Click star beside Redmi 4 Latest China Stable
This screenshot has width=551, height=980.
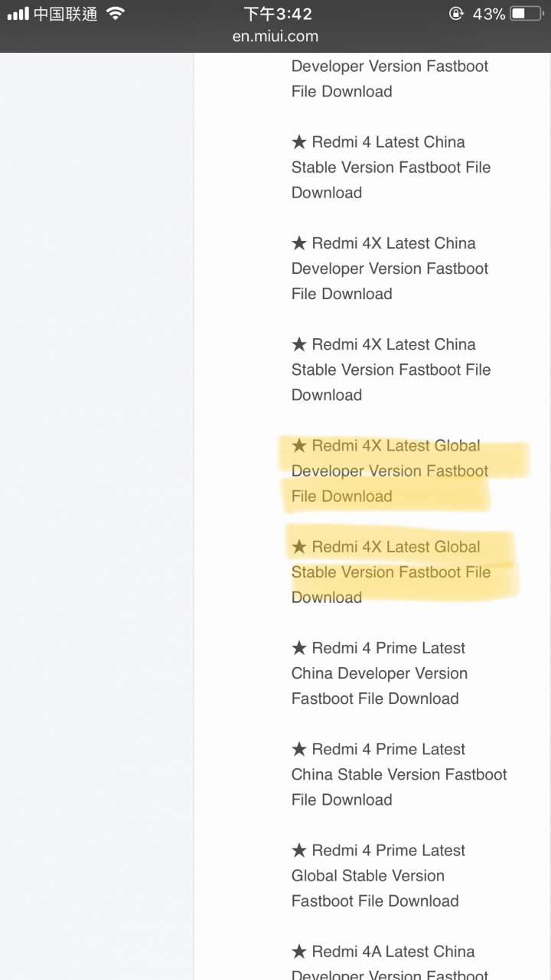[299, 142]
